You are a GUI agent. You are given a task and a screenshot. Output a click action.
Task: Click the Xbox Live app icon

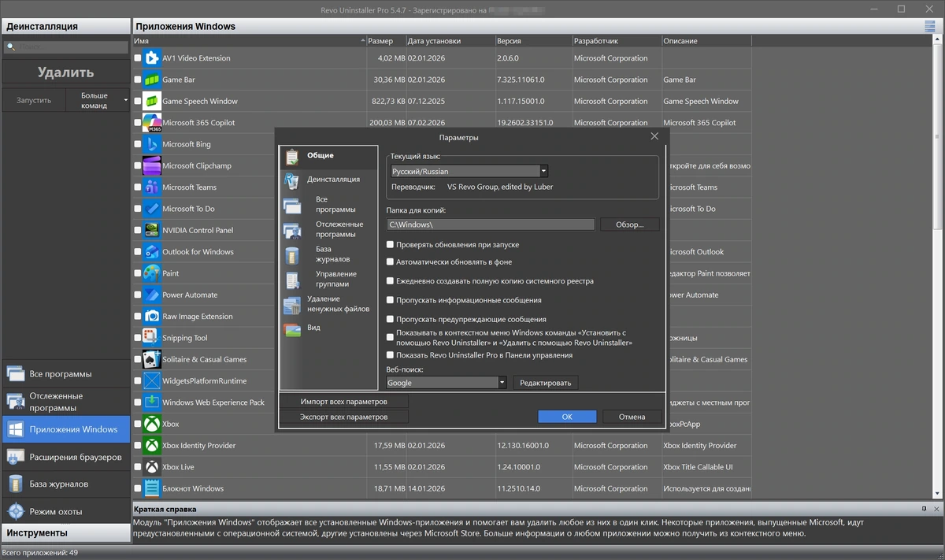coord(151,467)
